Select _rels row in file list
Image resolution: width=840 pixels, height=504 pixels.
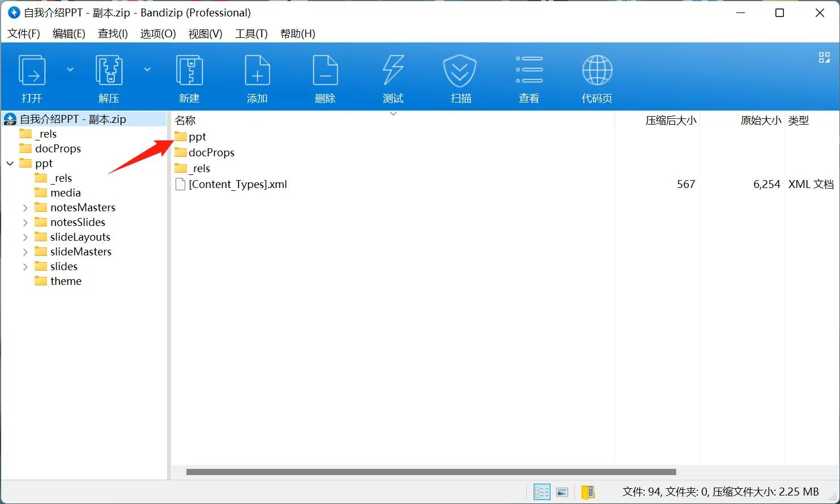click(x=199, y=168)
